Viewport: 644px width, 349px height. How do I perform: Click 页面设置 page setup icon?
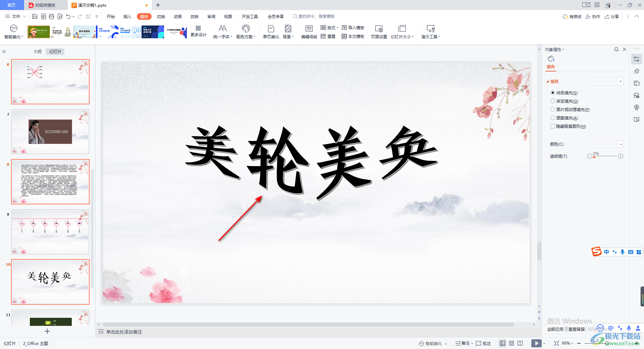[x=379, y=32]
